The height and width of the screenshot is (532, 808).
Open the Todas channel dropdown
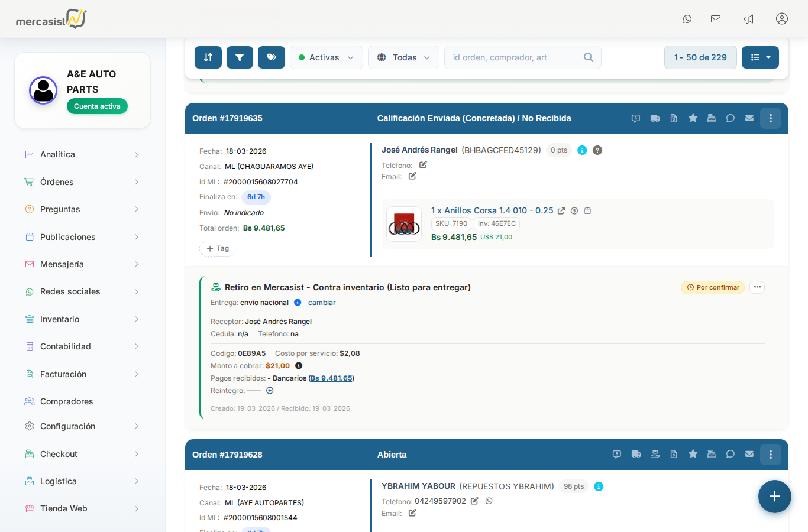403,57
